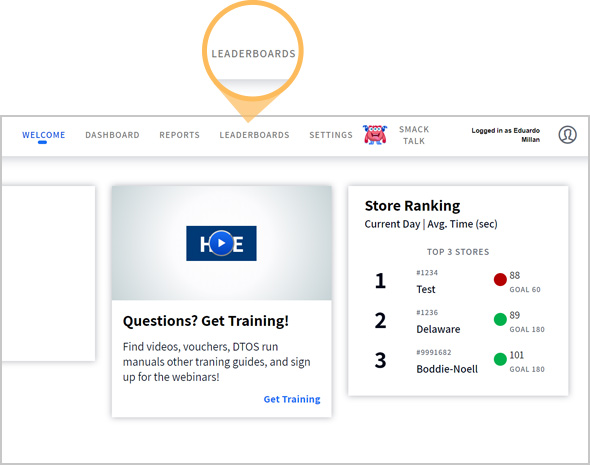Click the Store Ranking heading
Screen dimensions: 590x465
click(x=412, y=206)
